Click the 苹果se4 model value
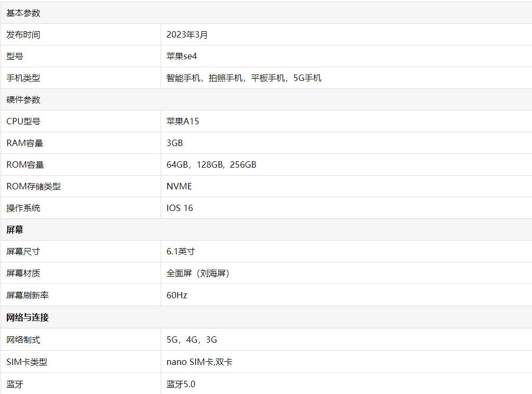Viewport: 532px width, 394px height. pos(182,56)
